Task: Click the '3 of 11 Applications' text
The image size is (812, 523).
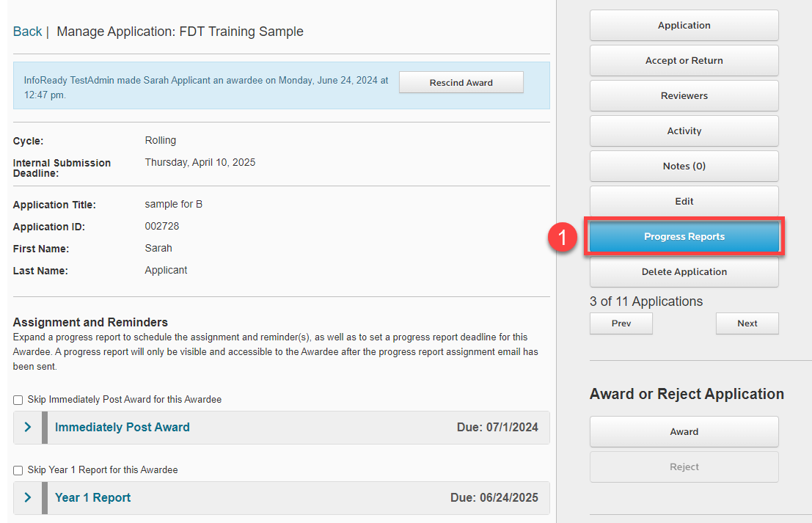Action: pos(645,301)
